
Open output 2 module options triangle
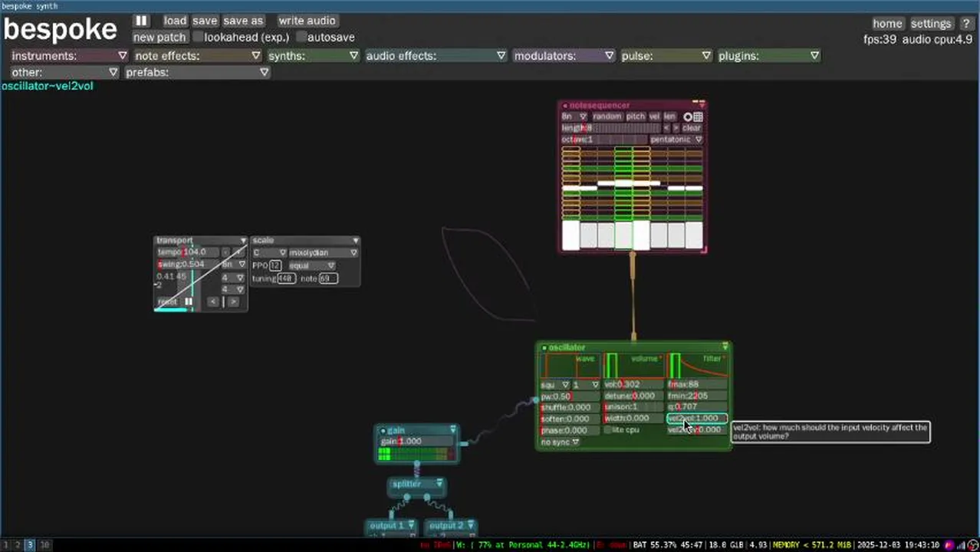point(469,525)
